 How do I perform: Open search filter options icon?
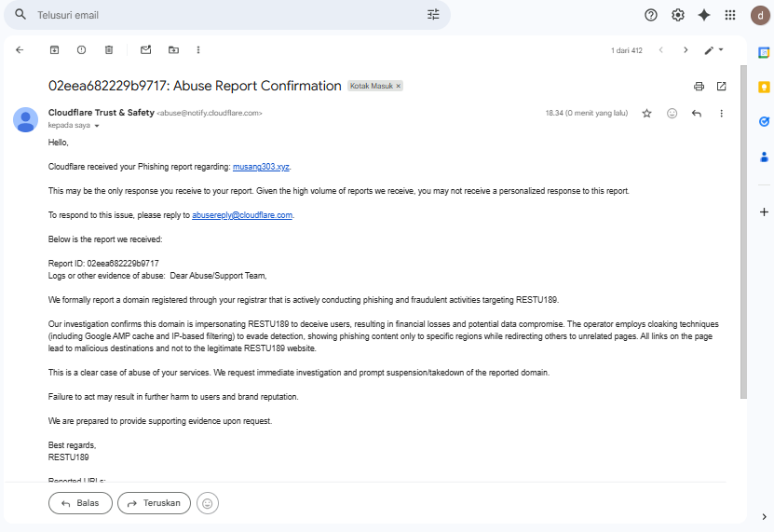pyautogui.click(x=433, y=14)
